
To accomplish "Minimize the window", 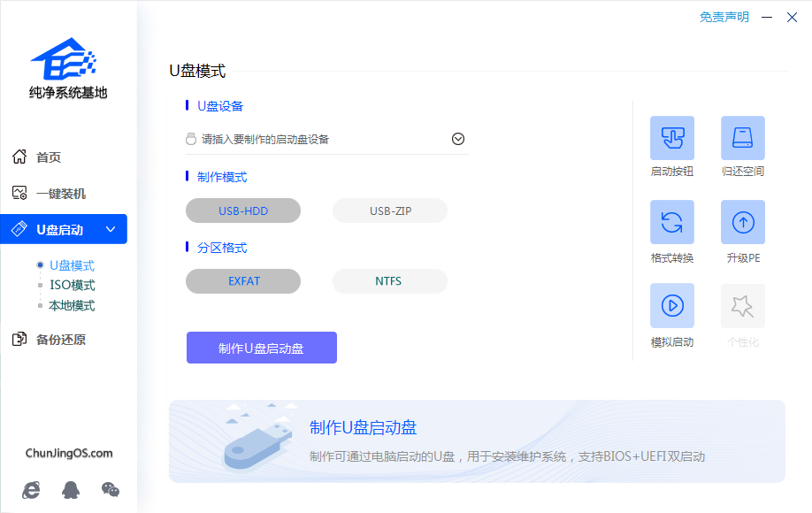I will point(767,17).
